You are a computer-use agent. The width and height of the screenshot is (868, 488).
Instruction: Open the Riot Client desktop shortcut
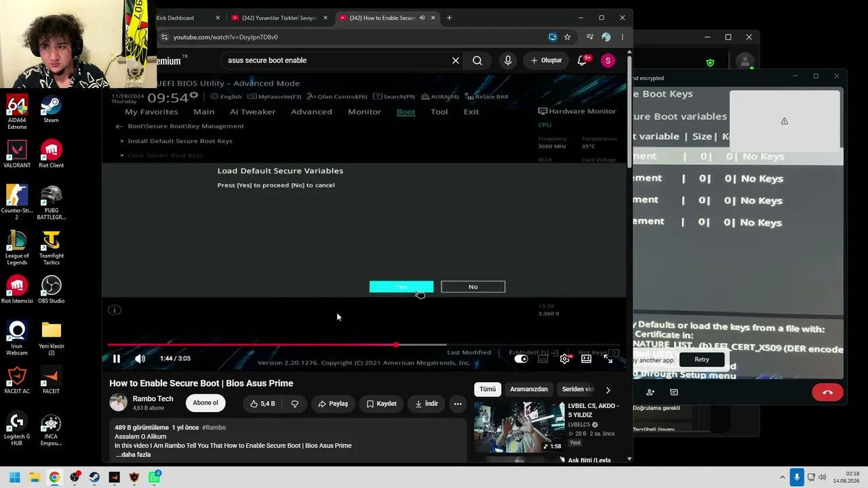[51, 155]
